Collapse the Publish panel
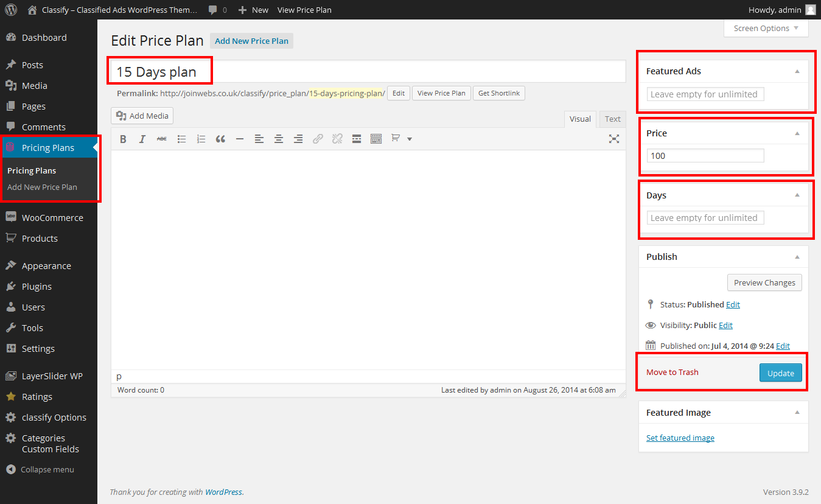Image resolution: width=821 pixels, height=504 pixels. [x=797, y=257]
